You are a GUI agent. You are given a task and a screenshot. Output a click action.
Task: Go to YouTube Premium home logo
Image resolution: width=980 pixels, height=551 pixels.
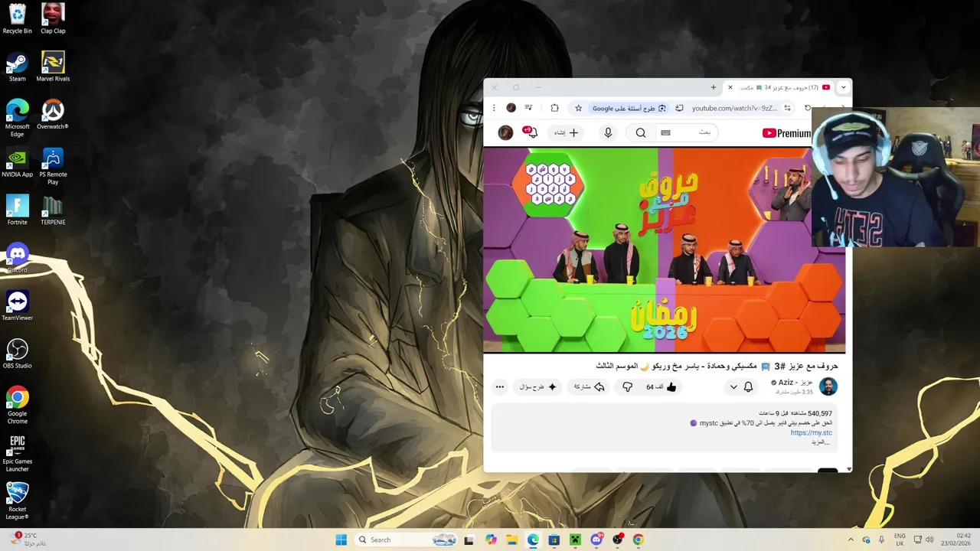[x=786, y=133]
